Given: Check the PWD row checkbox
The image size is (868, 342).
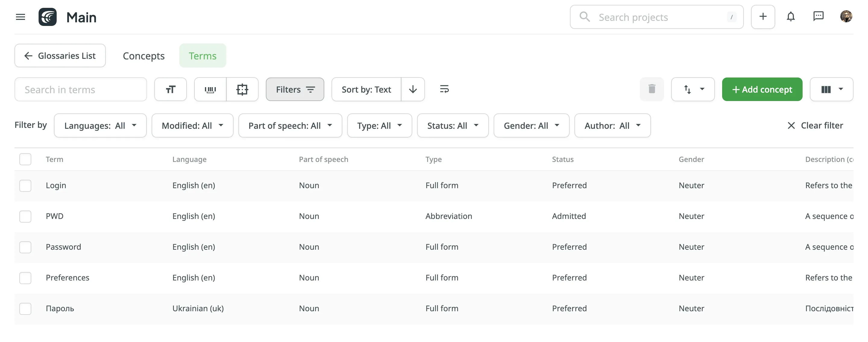Looking at the screenshot, I should click(x=25, y=216).
